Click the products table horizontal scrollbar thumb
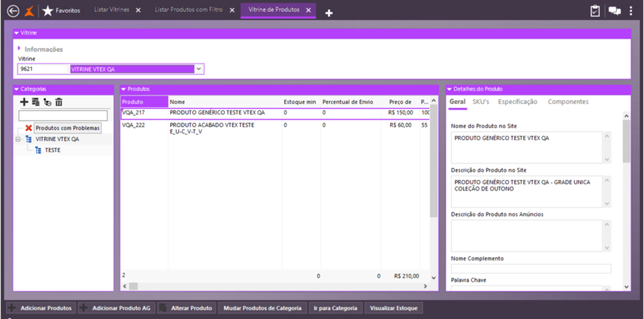The image size is (644, 319). pos(134,286)
